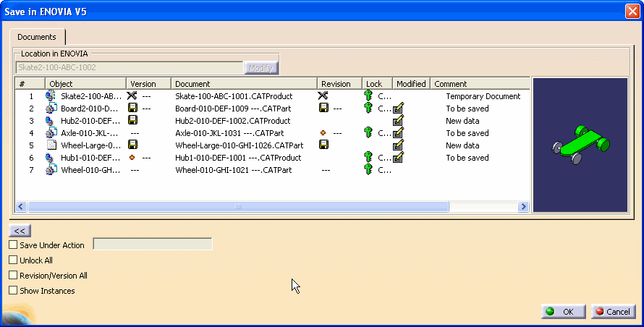Click the part icon for Axle-010-JKL row
Viewport: 644px width, 327px height.
[51, 133]
